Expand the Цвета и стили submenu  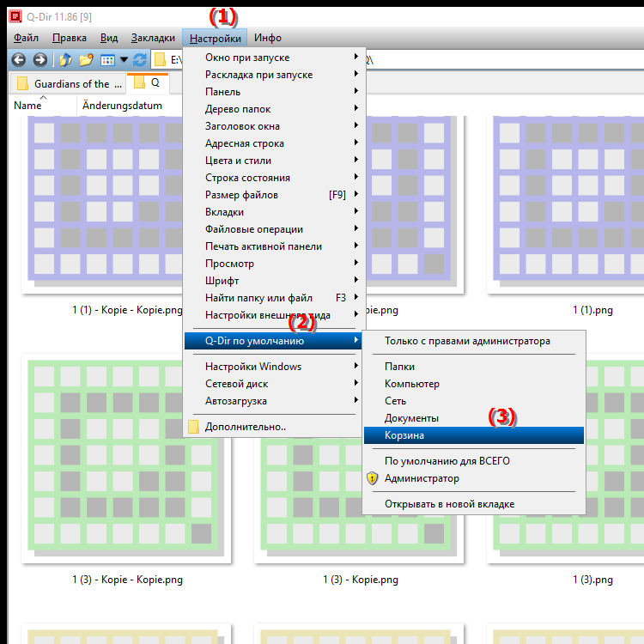tap(273, 161)
